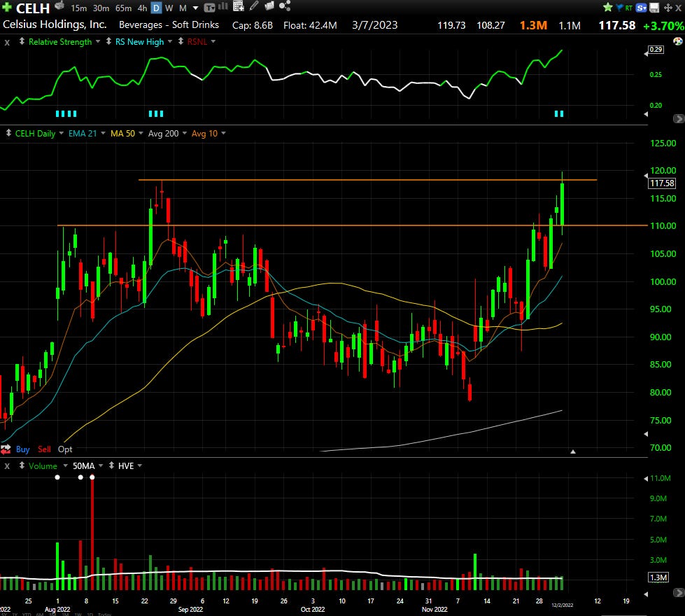Viewport: 685px width, 616px height.
Task: Open RSNL indicator dropdown
Action: [213, 41]
